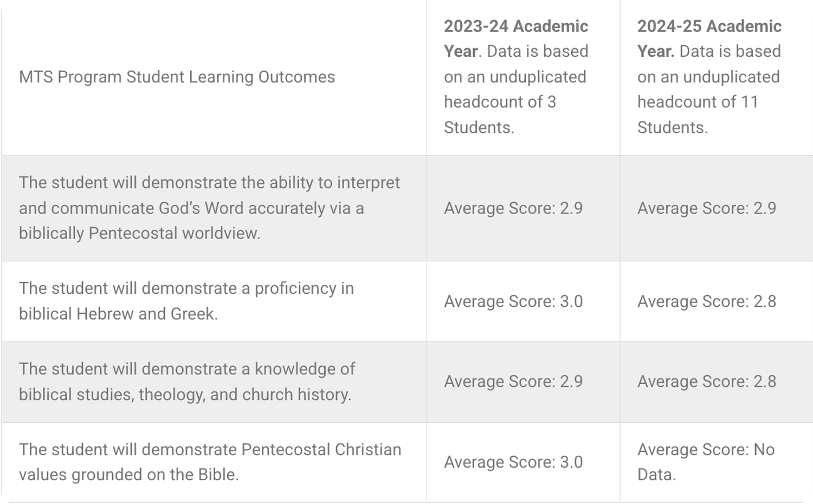Click 2023-24 score for God's Word outcome
The height and width of the screenshot is (504, 813).
[513, 208]
